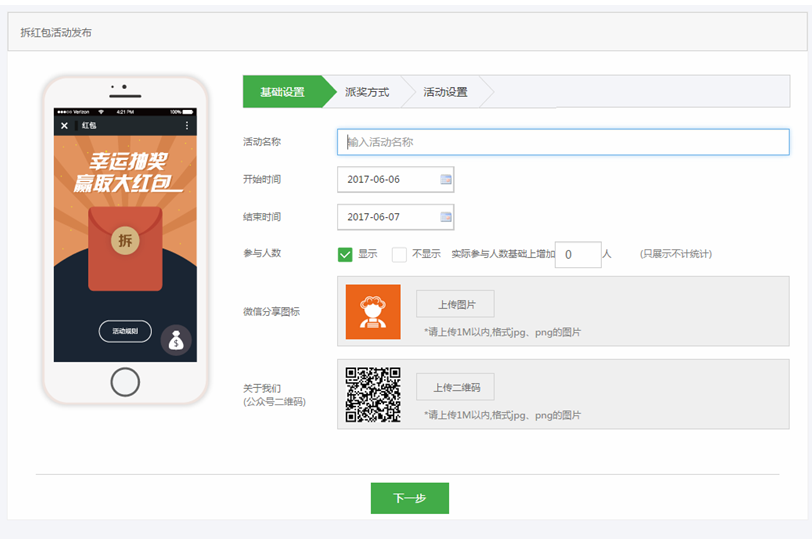Select the 基础设置 step tab
This screenshot has height=542, width=812.
[x=282, y=92]
